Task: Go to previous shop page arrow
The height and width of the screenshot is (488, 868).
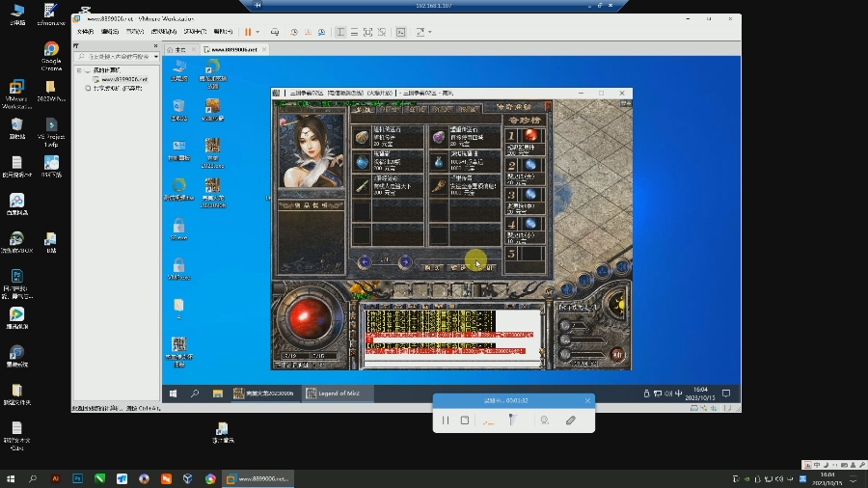Action: pos(365,261)
